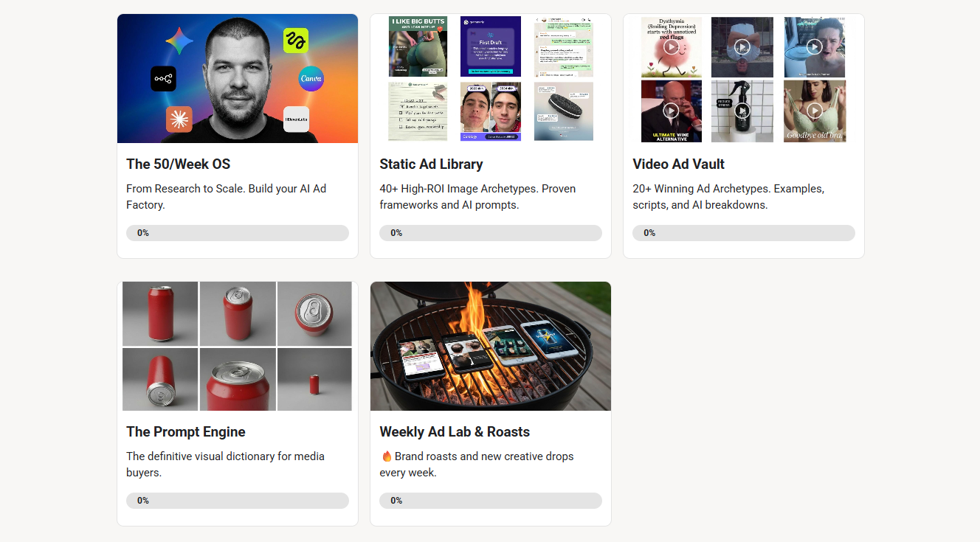
Task: Open The 50/Week OS course title
Action: pyautogui.click(x=179, y=164)
